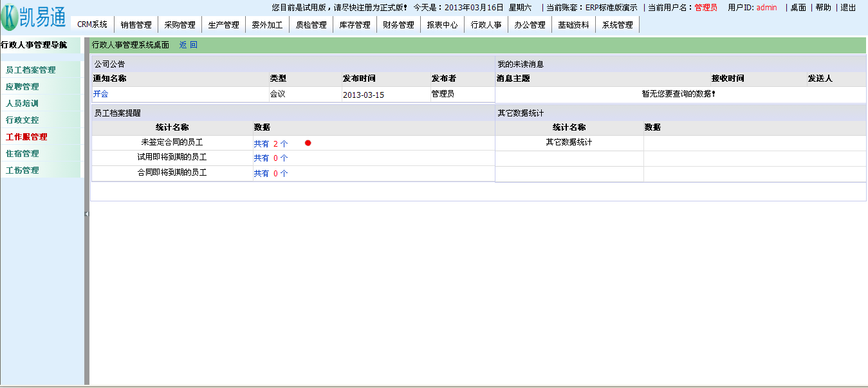Click 共有 0 个 for 试用即将到期的员工

tap(270, 158)
